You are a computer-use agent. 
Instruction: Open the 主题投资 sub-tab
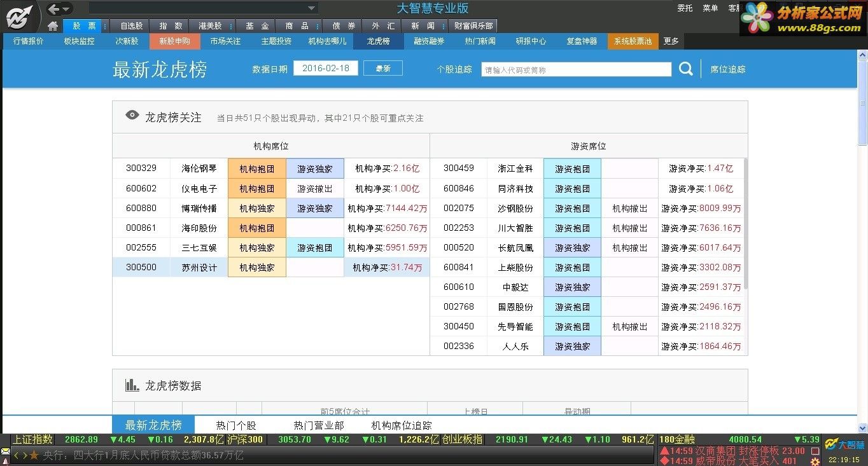pos(276,41)
